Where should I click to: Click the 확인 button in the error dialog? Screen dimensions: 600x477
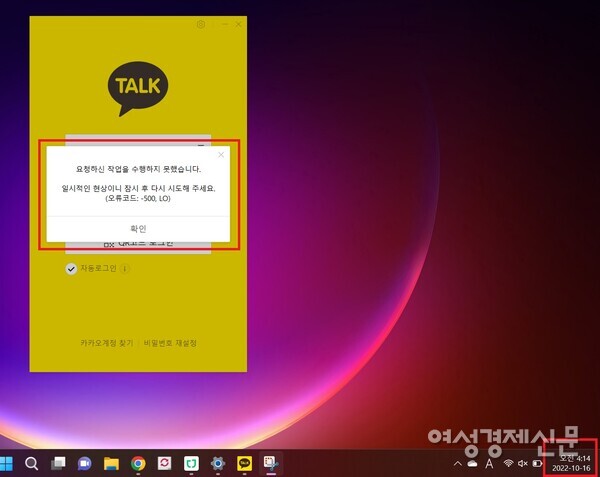138,229
